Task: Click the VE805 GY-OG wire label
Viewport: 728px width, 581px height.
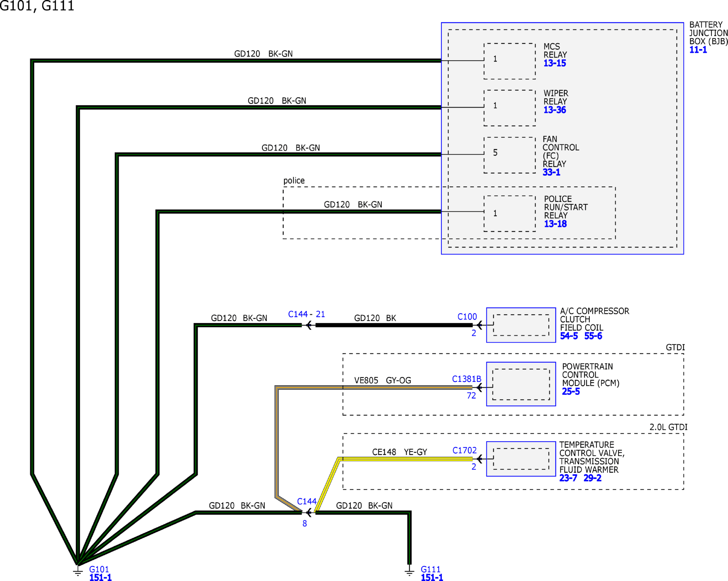Action: (382, 380)
